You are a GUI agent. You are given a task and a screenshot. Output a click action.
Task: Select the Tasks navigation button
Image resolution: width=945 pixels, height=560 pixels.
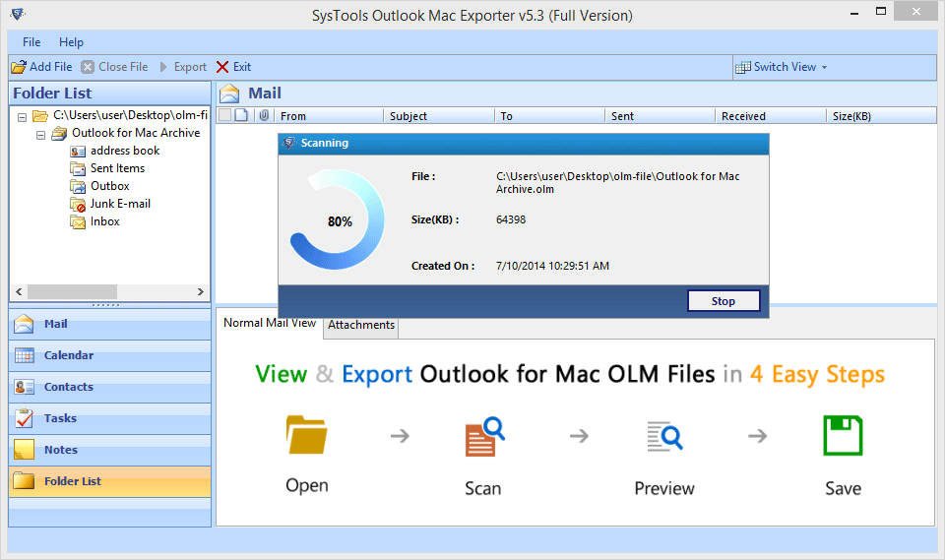click(109, 418)
